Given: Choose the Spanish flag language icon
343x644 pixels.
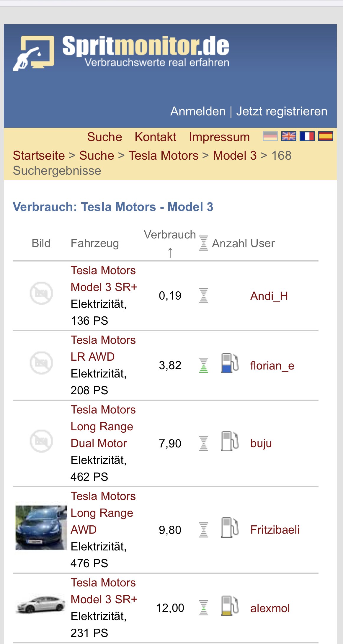Looking at the screenshot, I should (x=326, y=136).
